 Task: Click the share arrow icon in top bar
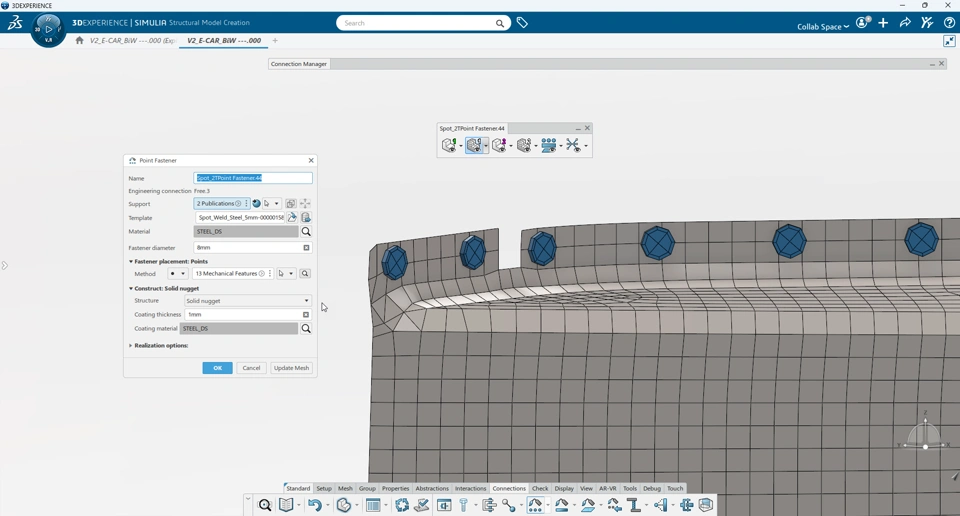coord(905,23)
